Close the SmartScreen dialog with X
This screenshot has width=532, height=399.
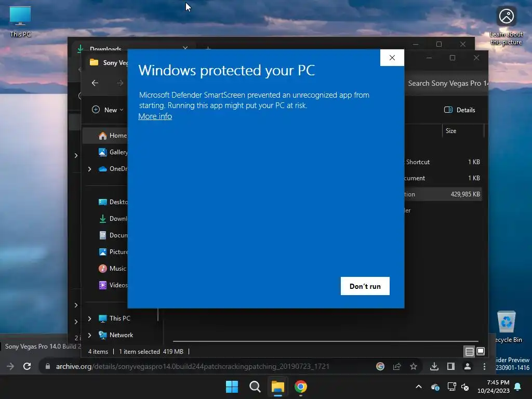tap(392, 58)
